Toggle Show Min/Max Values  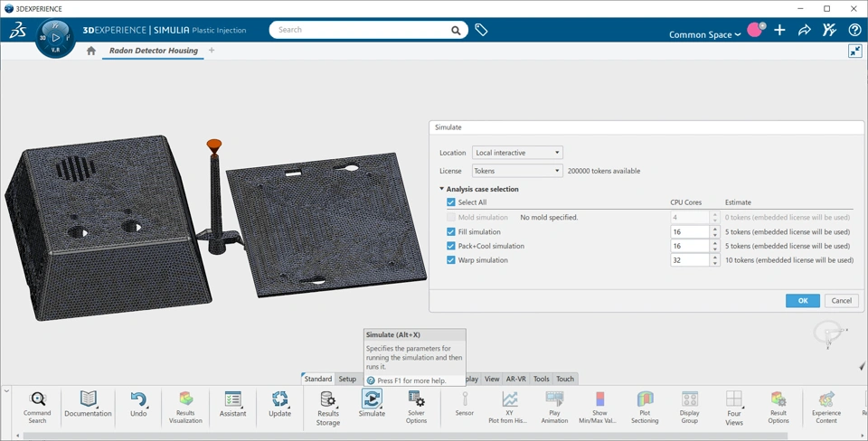pos(599,407)
